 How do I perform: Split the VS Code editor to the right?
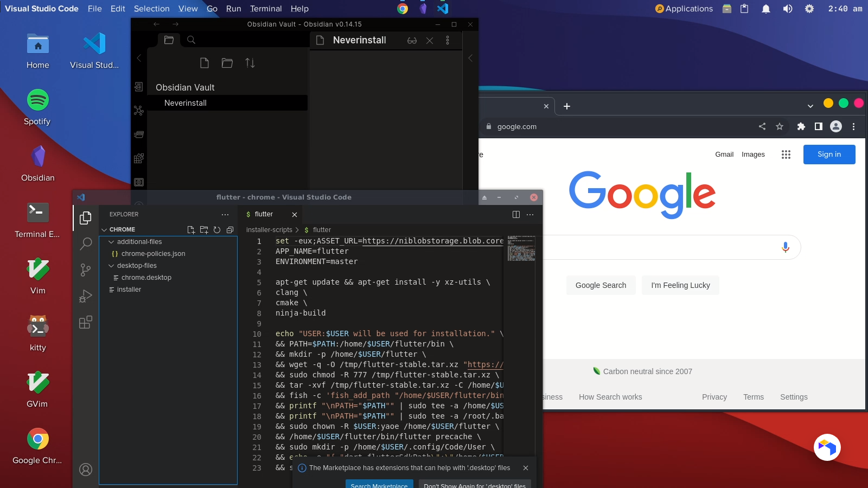point(516,215)
